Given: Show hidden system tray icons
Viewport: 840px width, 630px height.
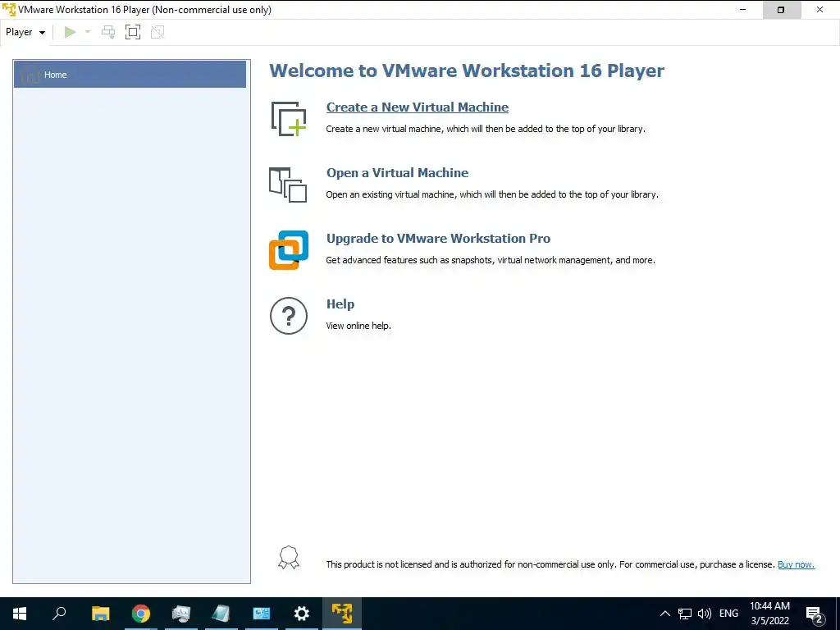Looking at the screenshot, I should tap(664, 614).
